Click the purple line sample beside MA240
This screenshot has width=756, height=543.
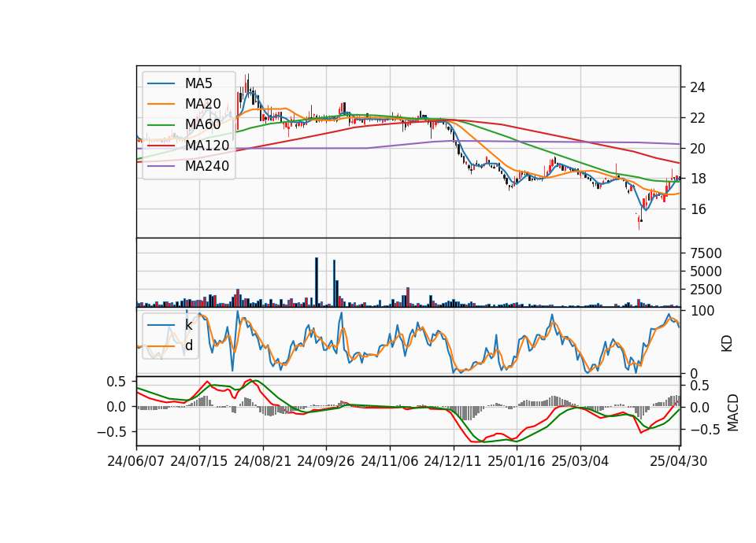point(161,166)
